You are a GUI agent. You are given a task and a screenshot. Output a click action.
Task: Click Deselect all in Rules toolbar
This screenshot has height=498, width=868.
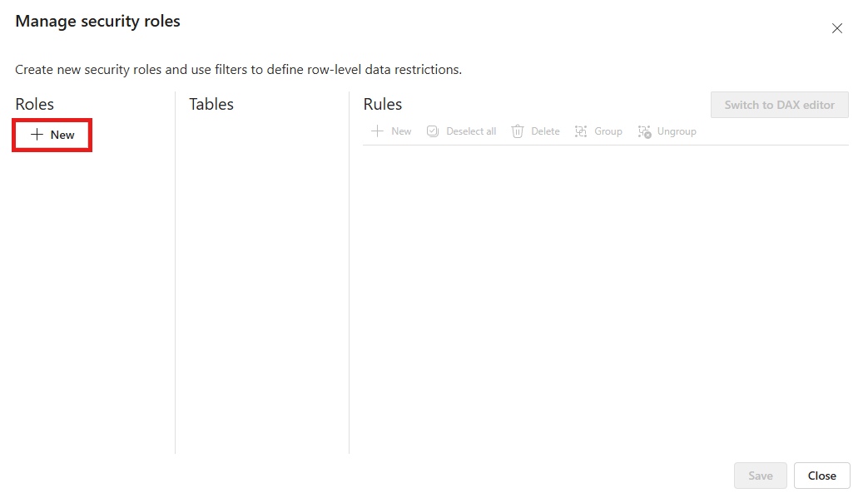pyautogui.click(x=461, y=131)
